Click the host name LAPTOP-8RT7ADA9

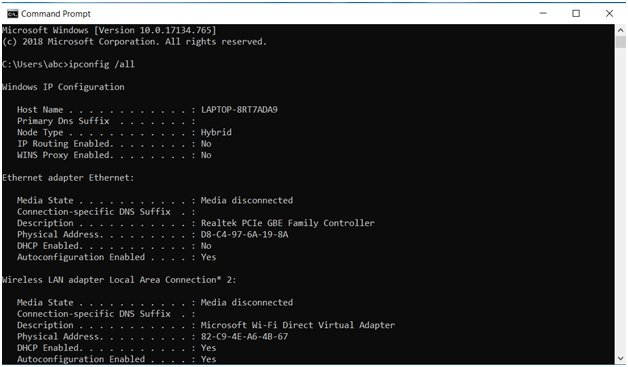[239, 109]
